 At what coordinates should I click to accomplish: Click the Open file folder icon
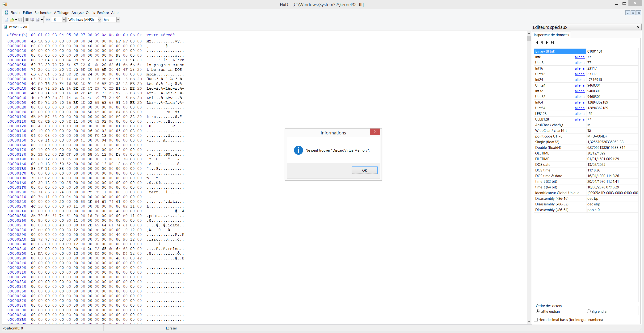click(12, 20)
